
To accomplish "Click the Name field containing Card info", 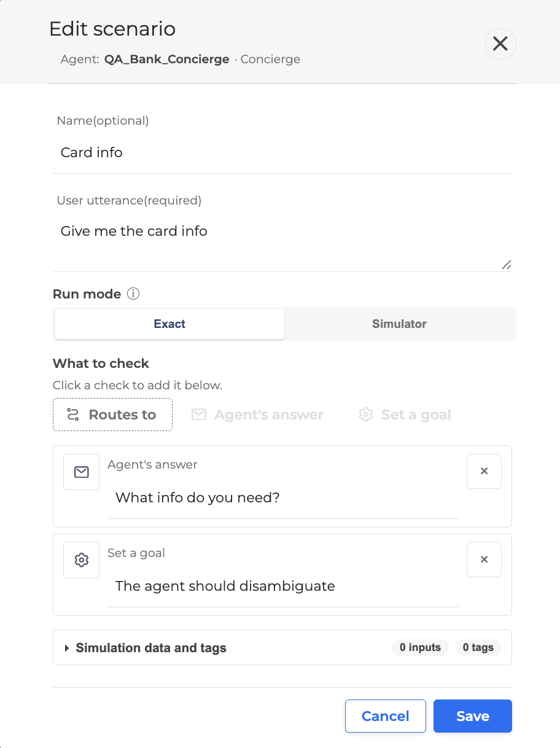I will 282,152.
